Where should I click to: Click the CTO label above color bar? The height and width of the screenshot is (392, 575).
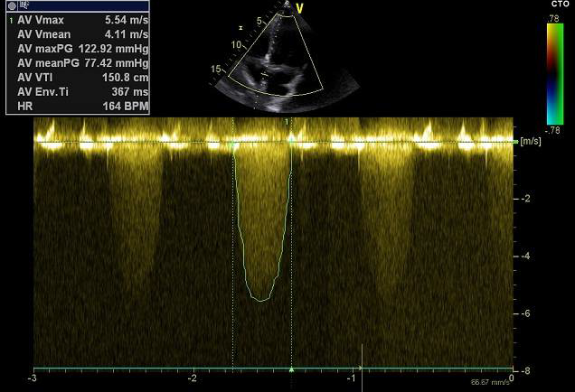556,5
